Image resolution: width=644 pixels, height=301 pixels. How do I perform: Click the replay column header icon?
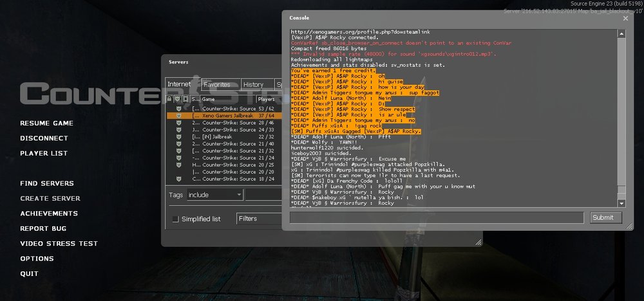(185, 99)
